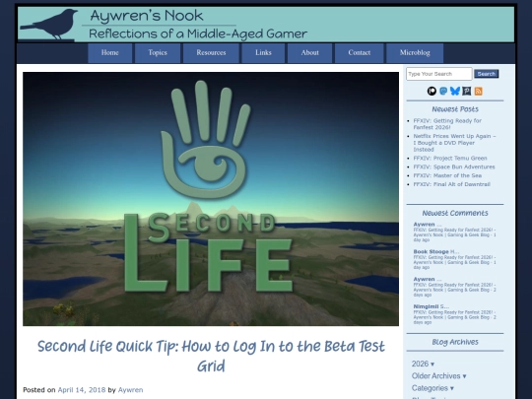Click the bird logo in header
532x399 pixels.
(49, 24)
